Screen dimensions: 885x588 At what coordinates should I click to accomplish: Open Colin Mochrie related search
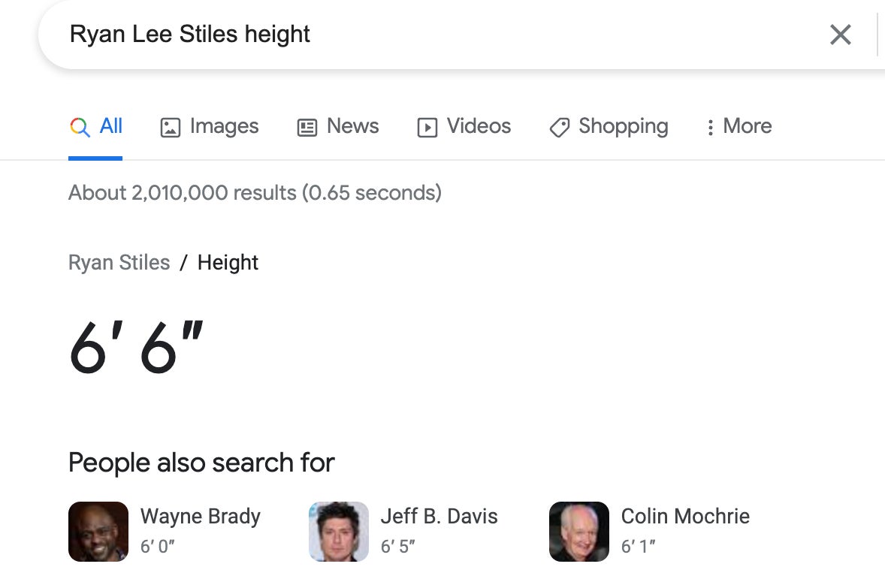coord(685,517)
